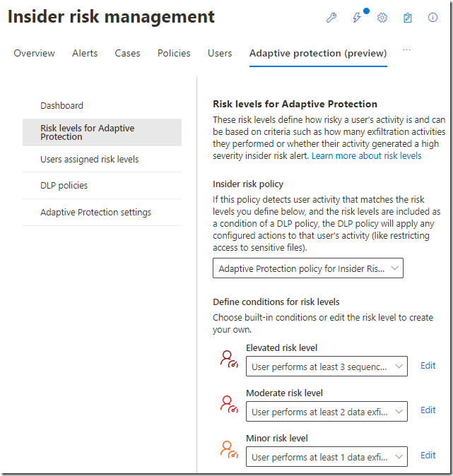This screenshot has width=453, height=476.
Task: Open the gear settings icon
Action: pos(382,18)
